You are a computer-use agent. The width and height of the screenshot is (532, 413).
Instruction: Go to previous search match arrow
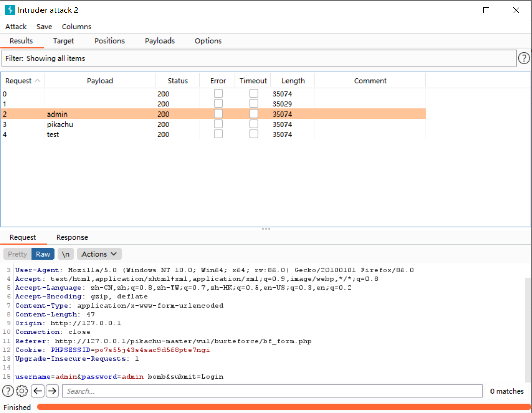click(x=37, y=391)
